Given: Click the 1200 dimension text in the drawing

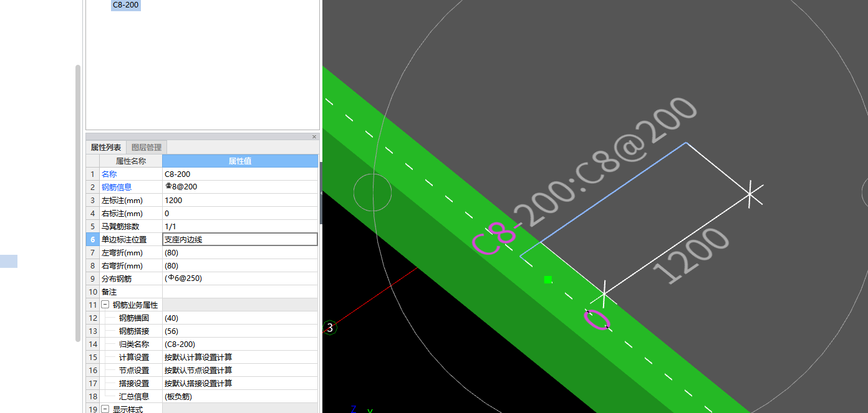Looking at the screenshot, I should click(x=691, y=255).
